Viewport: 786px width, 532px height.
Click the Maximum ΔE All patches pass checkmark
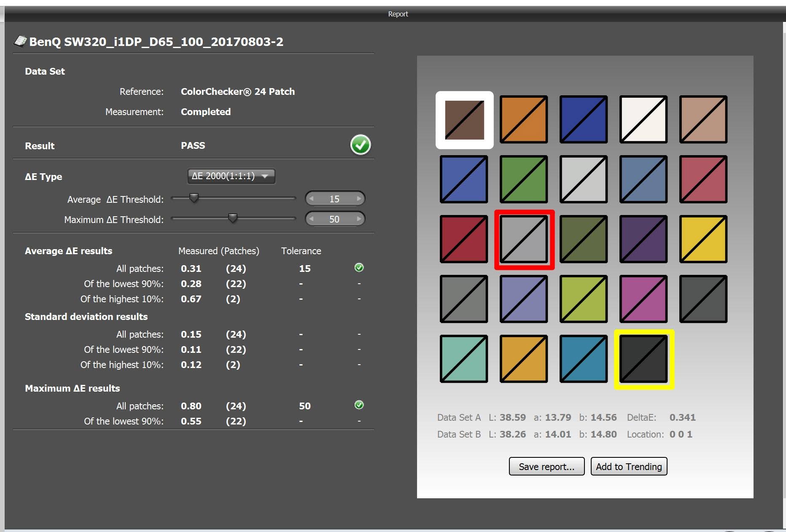tap(359, 405)
